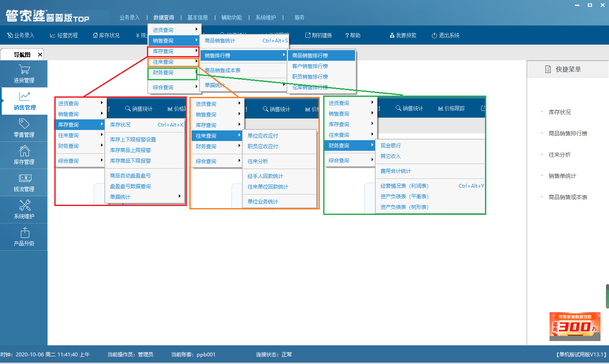Viewport: 609px width, 364px height.
Task: Open 销售单统计 shortcut in 快捷菜单
Action: (x=562, y=176)
